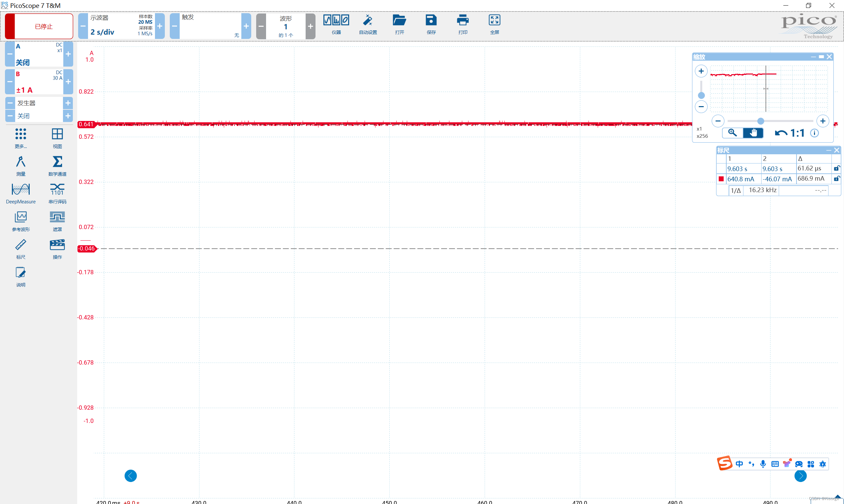Click minus beside generator 关闭 row
This screenshot has height=504, width=844.
pos(10,116)
